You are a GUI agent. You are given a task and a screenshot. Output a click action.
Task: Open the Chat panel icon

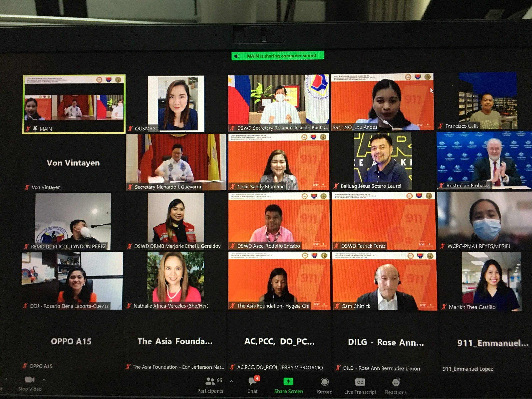coord(253,381)
